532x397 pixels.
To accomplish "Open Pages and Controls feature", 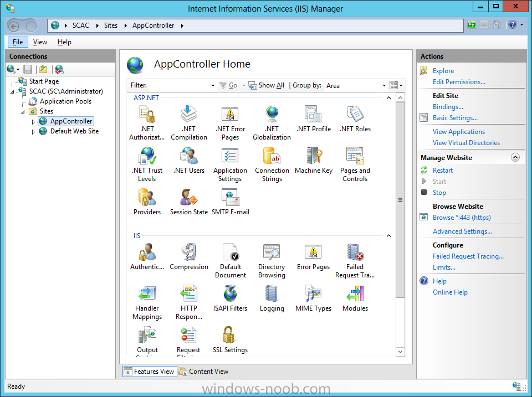I will [x=355, y=164].
